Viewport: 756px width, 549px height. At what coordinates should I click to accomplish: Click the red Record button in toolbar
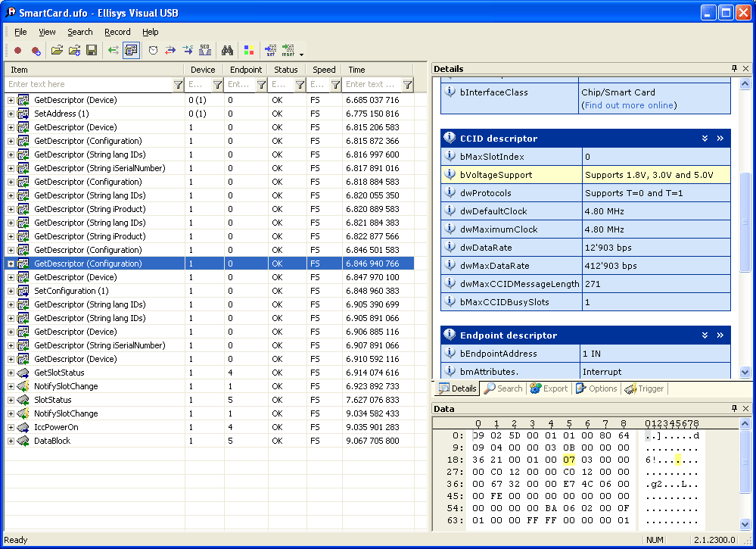tap(17, 51)
